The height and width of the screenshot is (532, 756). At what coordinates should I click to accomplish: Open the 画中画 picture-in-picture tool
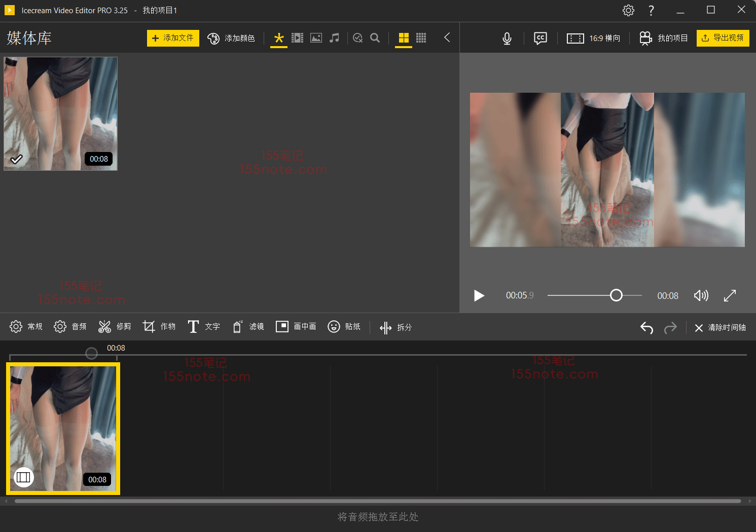tap(296, 327)
